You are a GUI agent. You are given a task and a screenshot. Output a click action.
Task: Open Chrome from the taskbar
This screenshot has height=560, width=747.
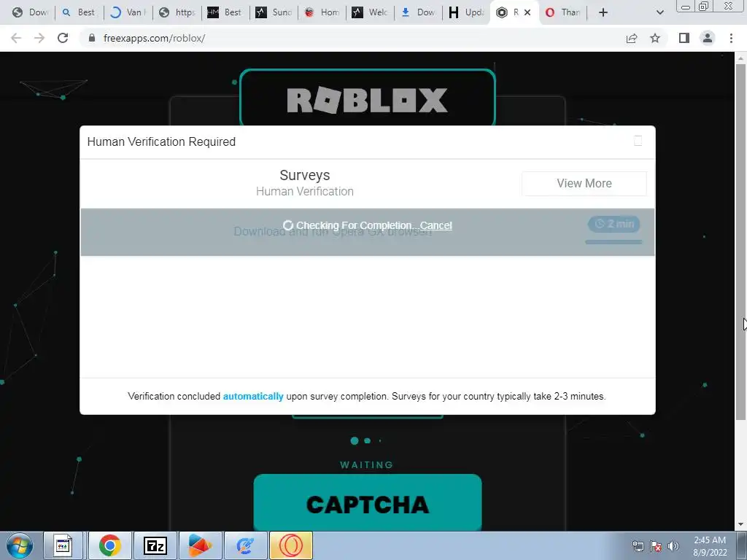pos(110,545)
